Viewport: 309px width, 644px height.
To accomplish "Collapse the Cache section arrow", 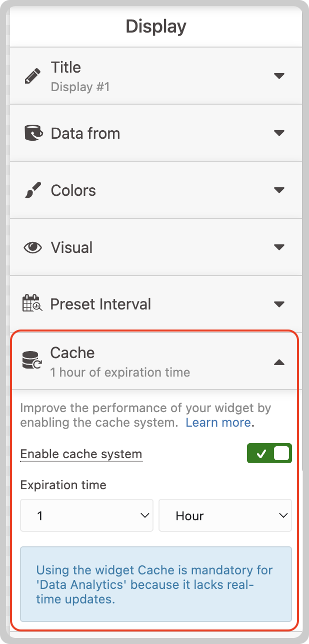I will (279, 362).
